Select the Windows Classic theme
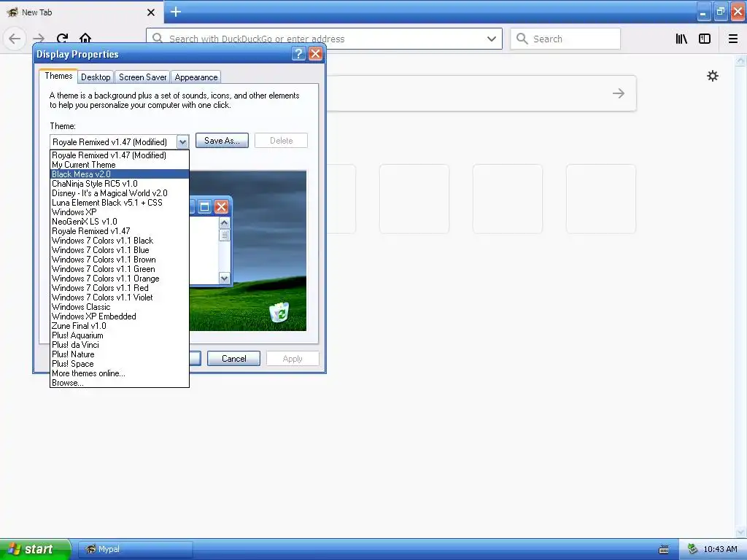Screen dimensions: 747x560 (120, 307)
